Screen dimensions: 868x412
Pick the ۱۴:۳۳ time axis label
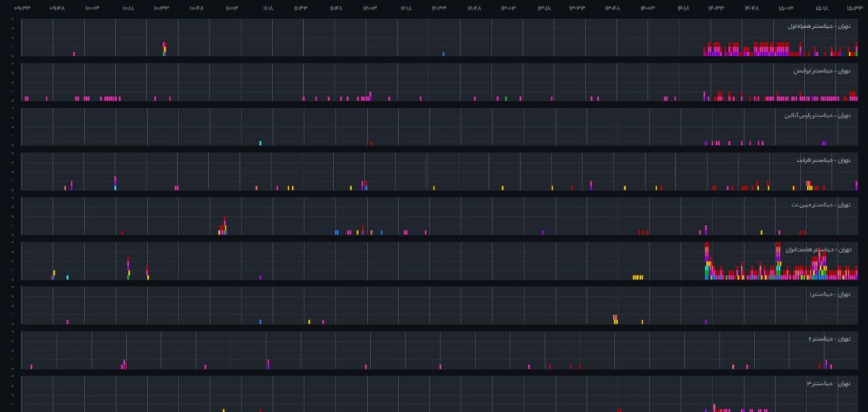point(716,9)
